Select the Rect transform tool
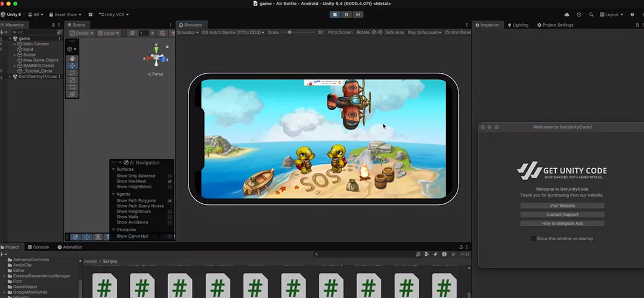 pos(72,87)
